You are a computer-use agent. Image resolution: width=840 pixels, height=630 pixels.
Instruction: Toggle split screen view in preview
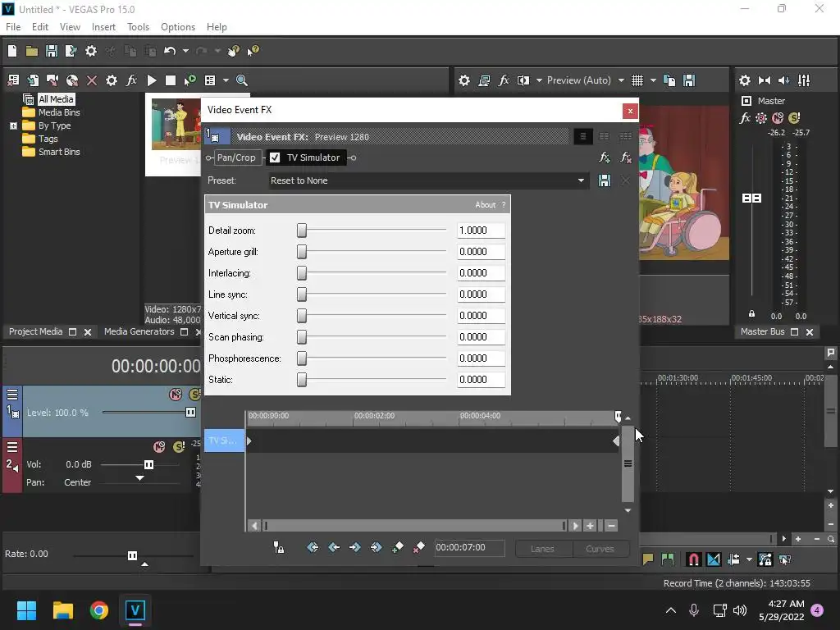click(523, 80)
